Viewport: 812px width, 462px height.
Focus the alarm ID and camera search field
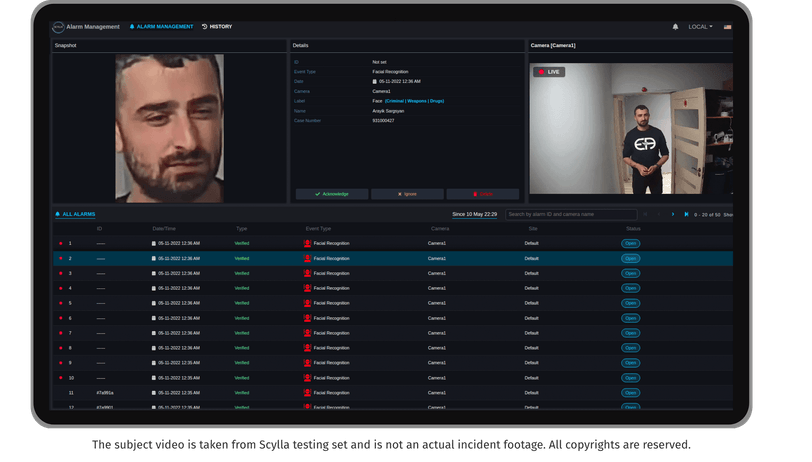pyautogui.click(x=571, y=214)
